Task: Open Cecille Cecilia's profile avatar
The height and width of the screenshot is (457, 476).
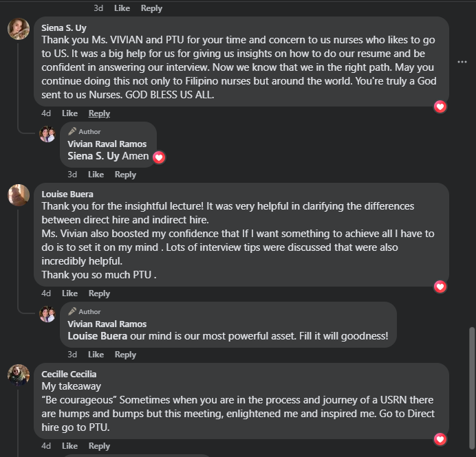Action: 19,375
